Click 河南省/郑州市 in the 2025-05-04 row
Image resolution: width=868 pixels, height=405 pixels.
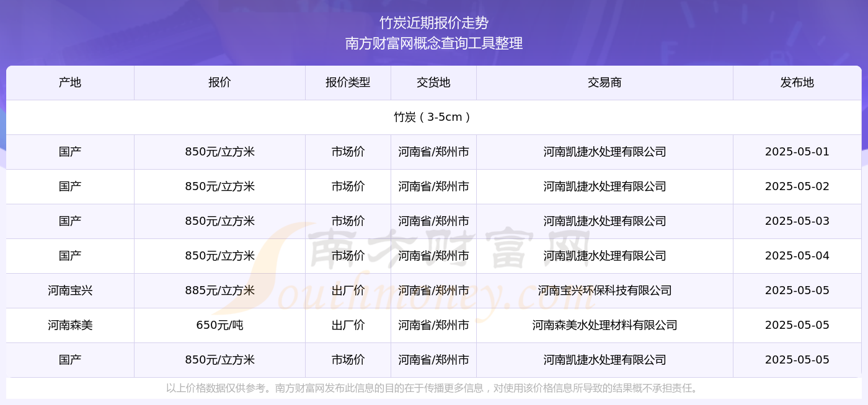[433, 256]
